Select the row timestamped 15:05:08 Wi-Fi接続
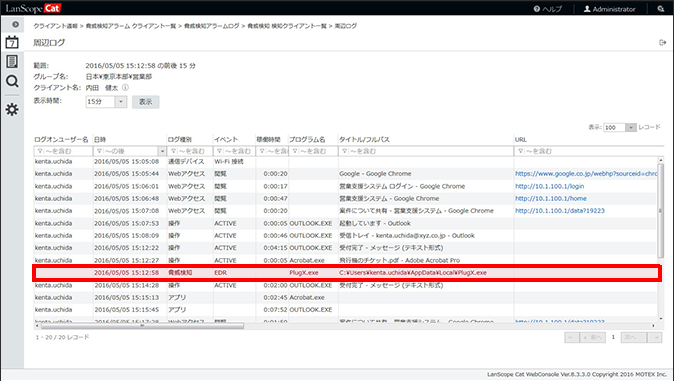Viewport: 674px width, 381px height. [345, 162]
